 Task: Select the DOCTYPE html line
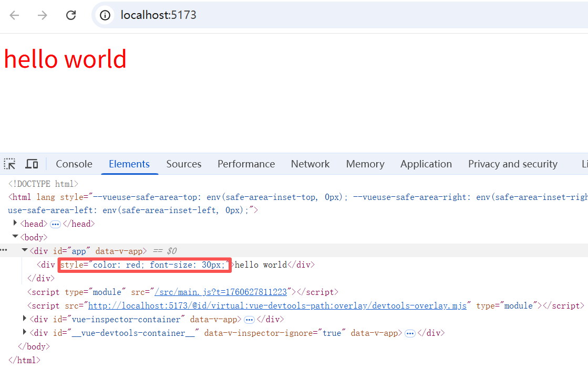point(43,184)
